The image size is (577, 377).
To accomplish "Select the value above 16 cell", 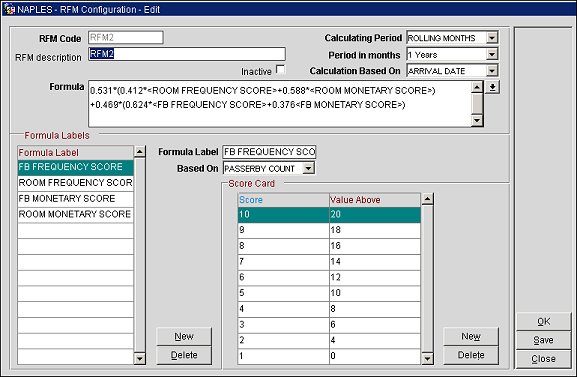I will click(375, 246).
